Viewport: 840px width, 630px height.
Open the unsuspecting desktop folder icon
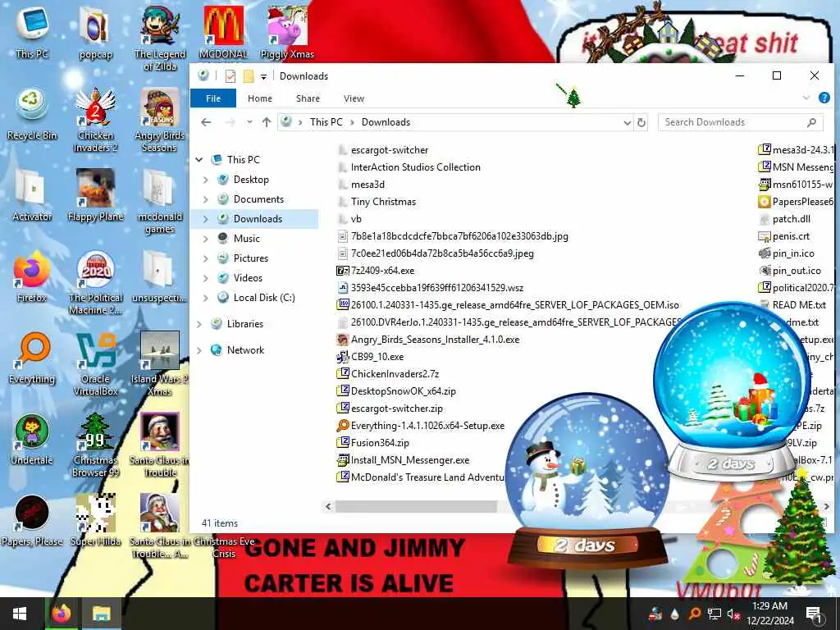point(160,276)
